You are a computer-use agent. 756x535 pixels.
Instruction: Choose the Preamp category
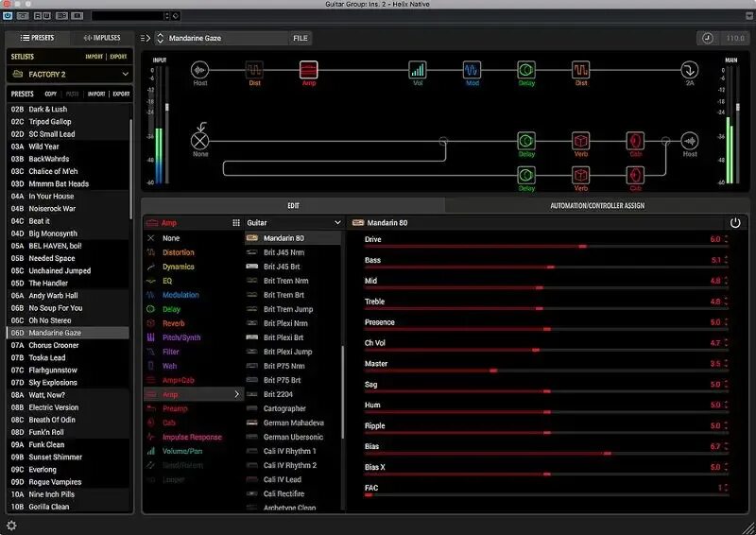[x=175, y=408]
